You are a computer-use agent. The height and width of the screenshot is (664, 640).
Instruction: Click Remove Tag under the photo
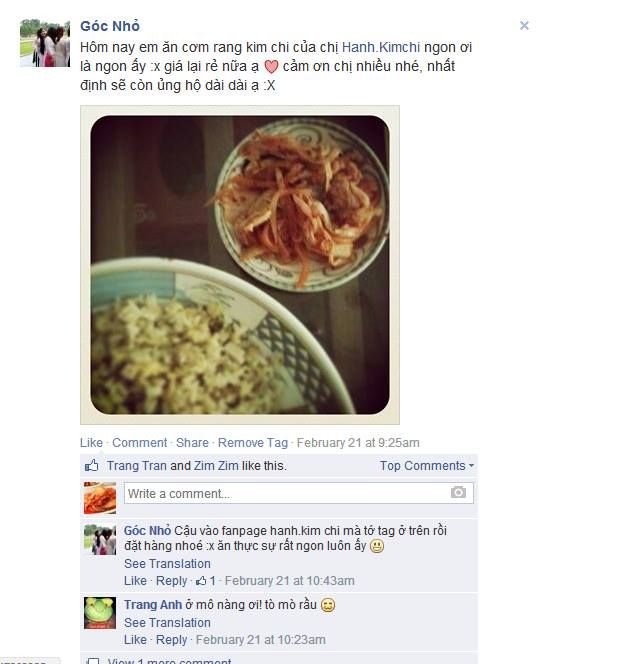[253, 443]
